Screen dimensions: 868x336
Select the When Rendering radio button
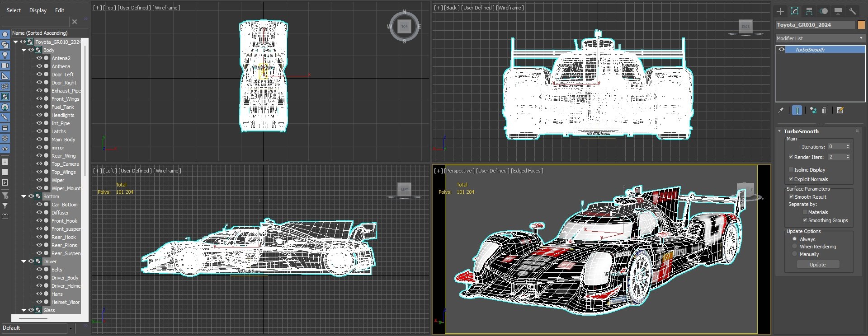(x=795, y=247)
